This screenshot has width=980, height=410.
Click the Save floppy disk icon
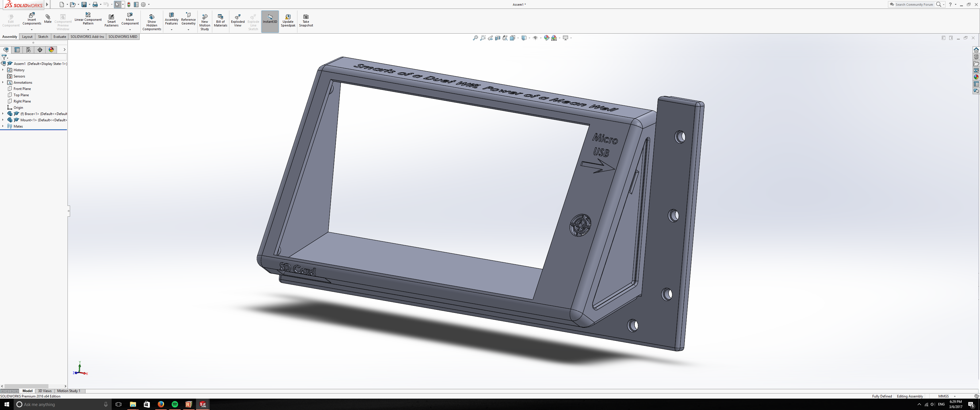pos(84,5)
